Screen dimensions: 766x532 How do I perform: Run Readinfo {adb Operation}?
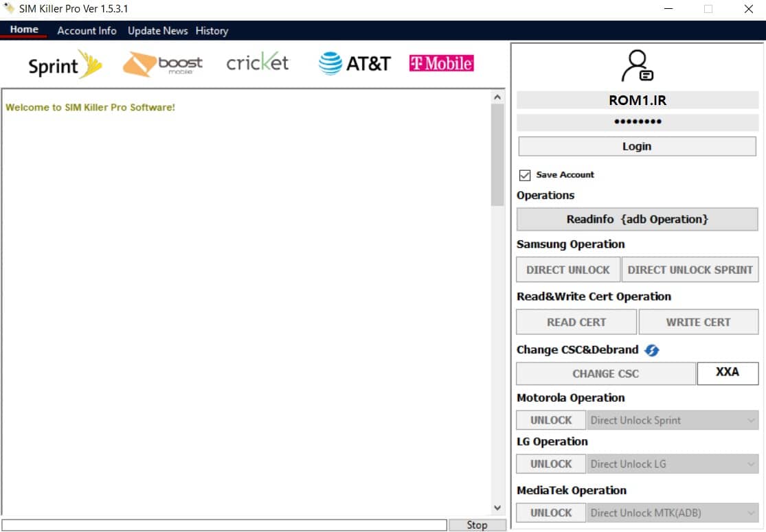coord(637,220)
